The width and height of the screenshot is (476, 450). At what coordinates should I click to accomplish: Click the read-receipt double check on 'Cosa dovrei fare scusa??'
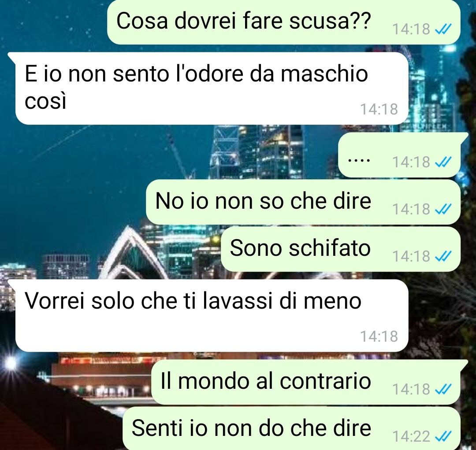(x=443, y=29)
